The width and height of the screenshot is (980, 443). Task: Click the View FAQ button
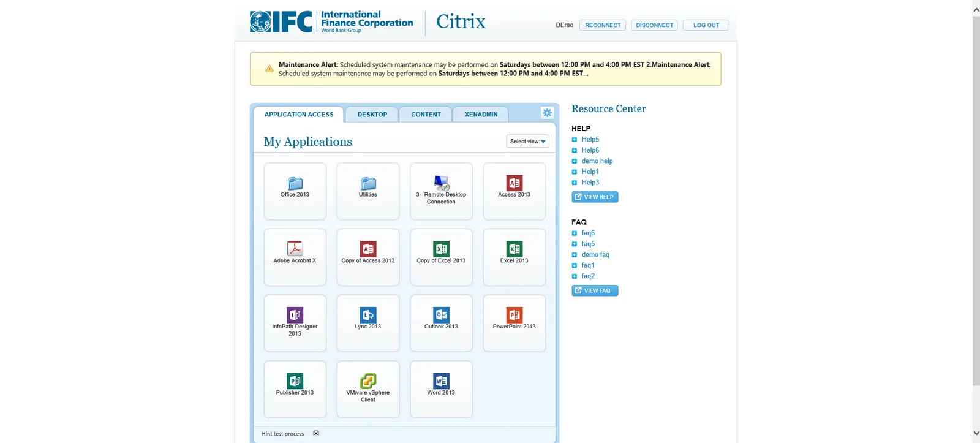pyautogui.click(x=595, y=290)
